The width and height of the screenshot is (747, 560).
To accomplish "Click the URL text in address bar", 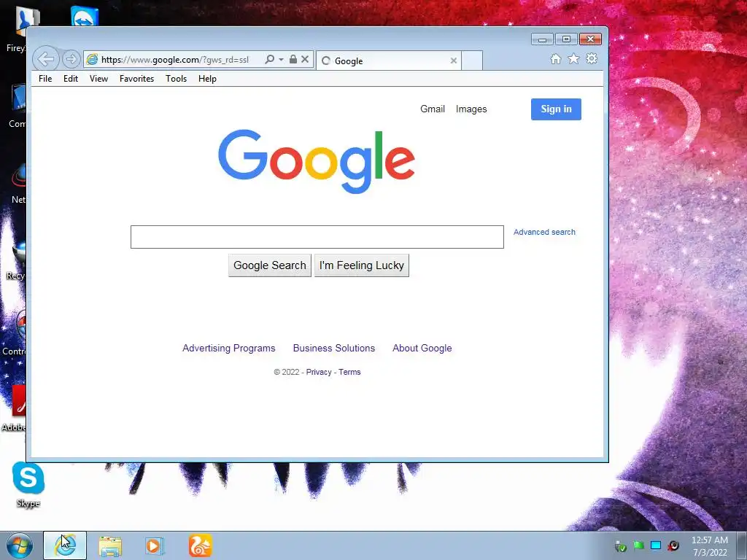I will [x=175, y=60].
